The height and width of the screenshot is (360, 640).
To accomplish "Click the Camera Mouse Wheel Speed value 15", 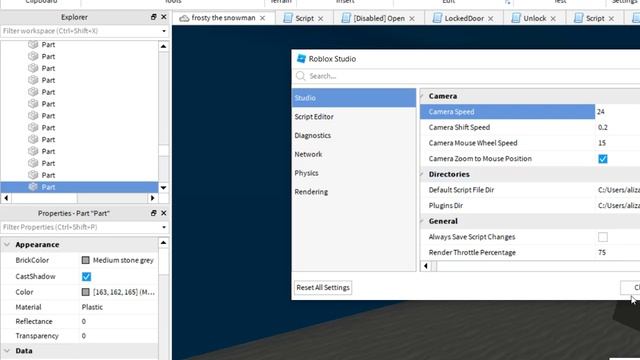I will click(602, 143).
